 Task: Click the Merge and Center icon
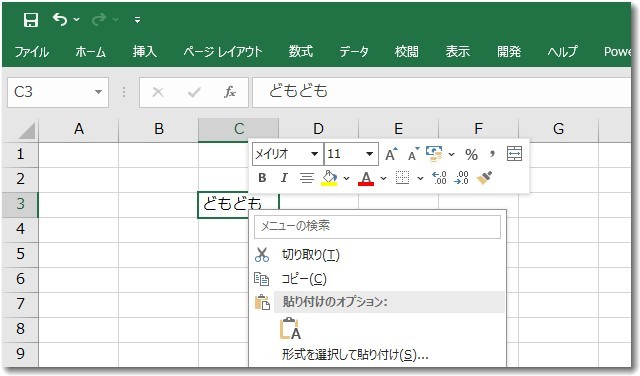point(514,154)
